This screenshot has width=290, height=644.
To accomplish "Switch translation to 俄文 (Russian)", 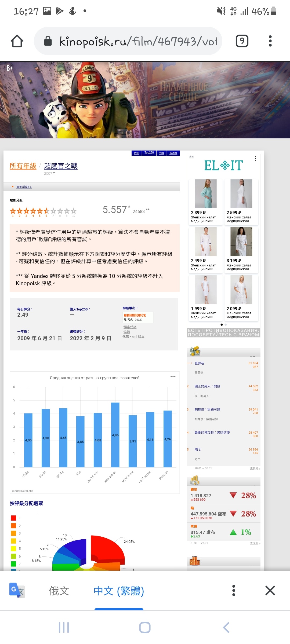I will (59, 591).
